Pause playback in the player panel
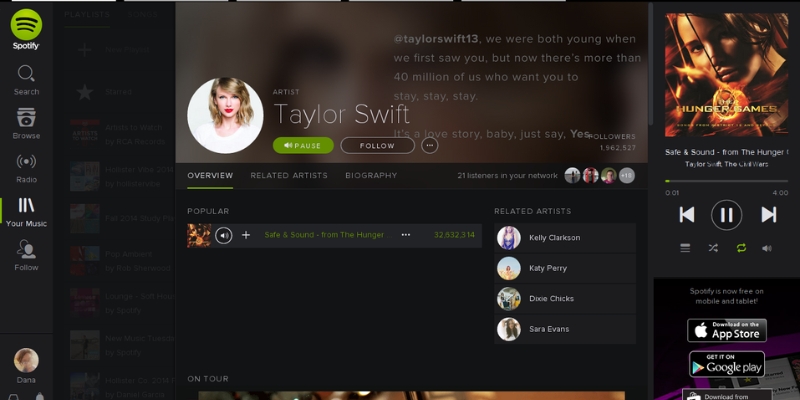800x400 pixels. (727, 215)
